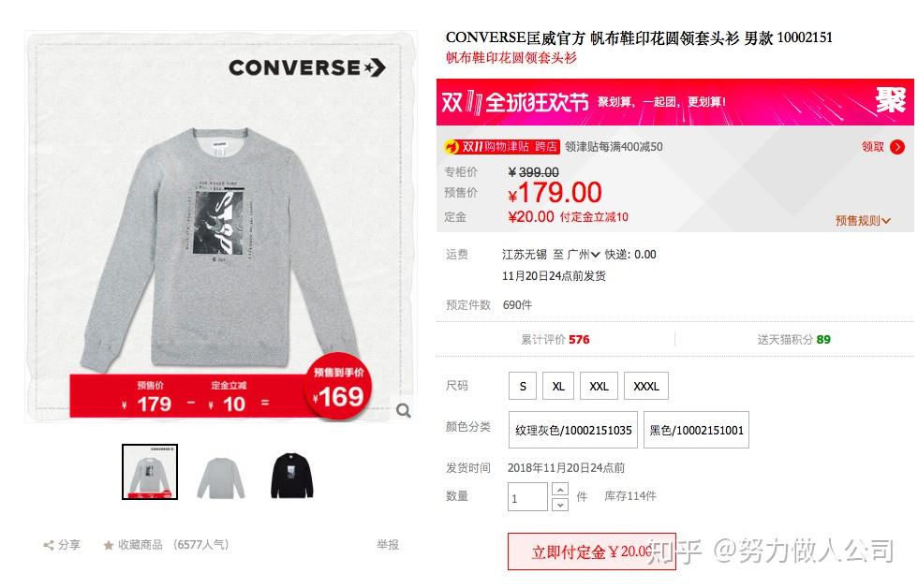Image resolution: width=918 pixels, height=588 pixels.
Task: Open the 送天猫积分 89 tab
Action: coord(793,339)
